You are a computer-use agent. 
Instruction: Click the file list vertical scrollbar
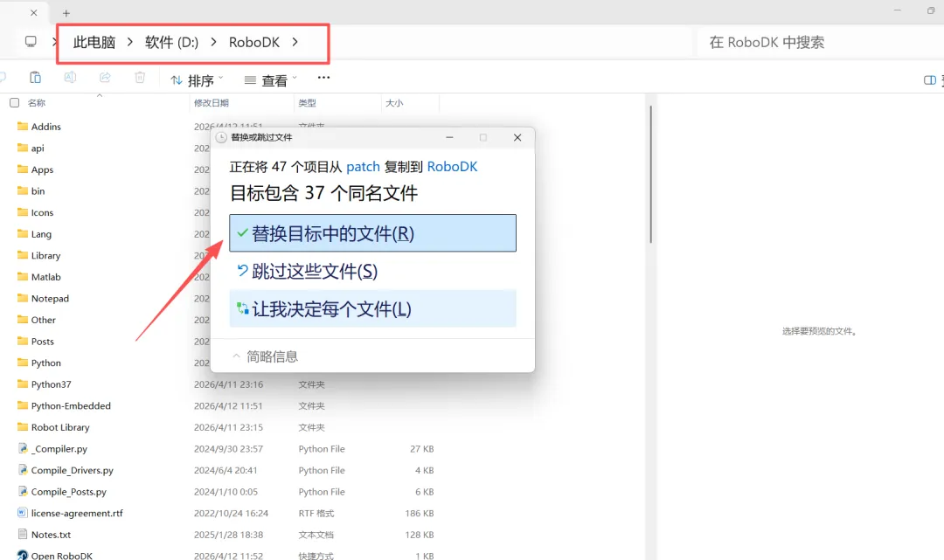650,175
